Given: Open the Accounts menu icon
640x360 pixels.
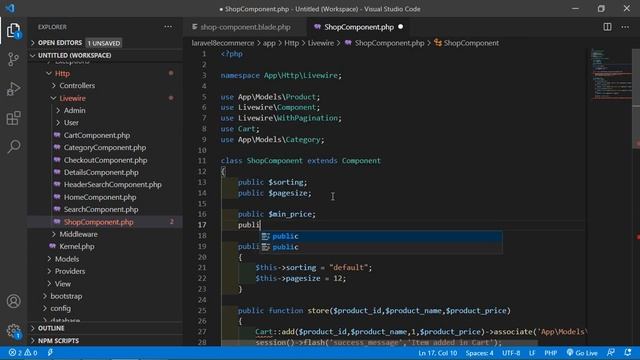Looking at the screenshot, I should tap(13, 301).
